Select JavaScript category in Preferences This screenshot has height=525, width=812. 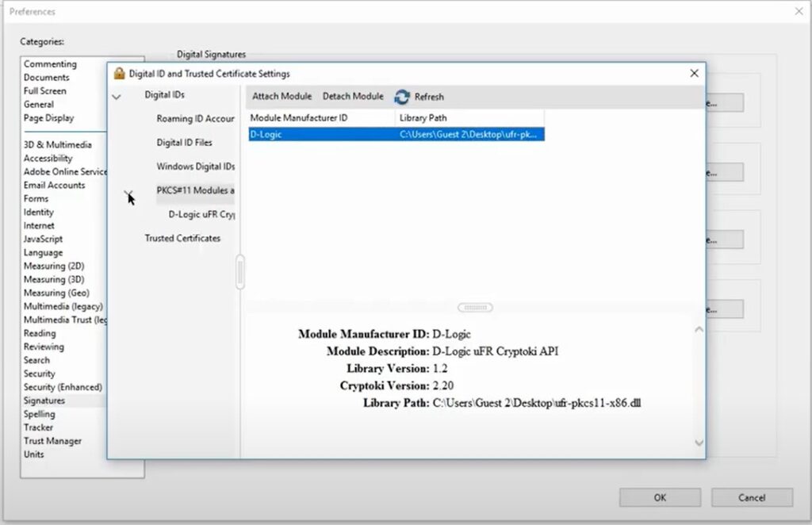tap(43, 240)
